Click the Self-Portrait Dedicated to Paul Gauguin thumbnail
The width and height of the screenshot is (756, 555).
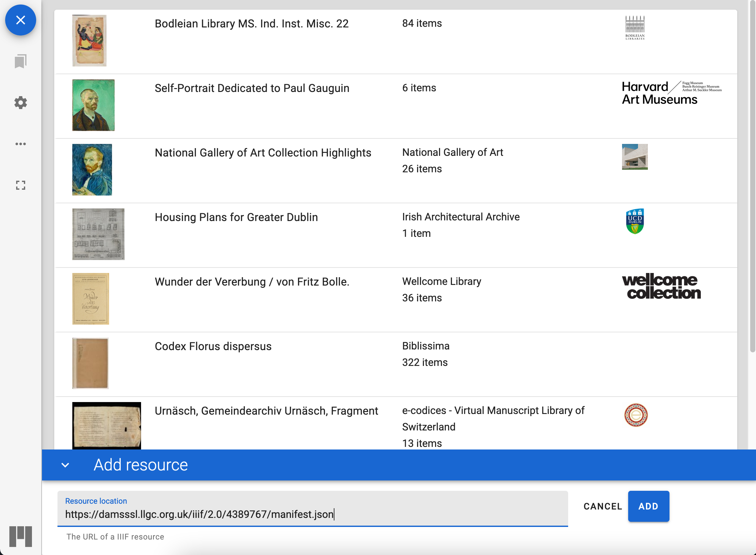(93, 106)
